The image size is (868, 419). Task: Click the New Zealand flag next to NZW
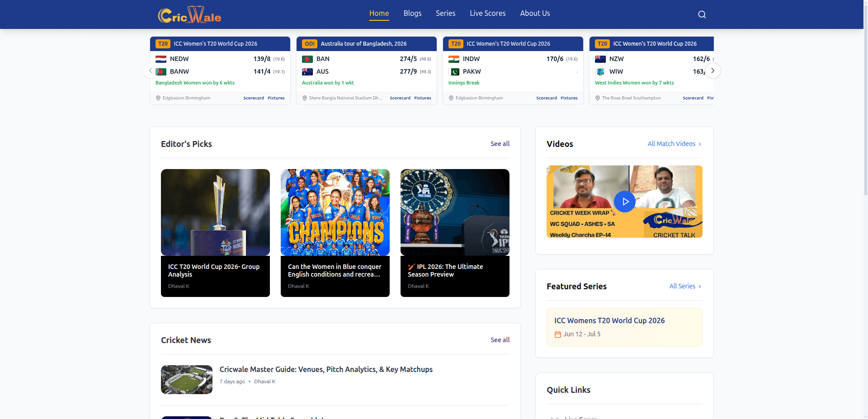click(x=600, y=59)
